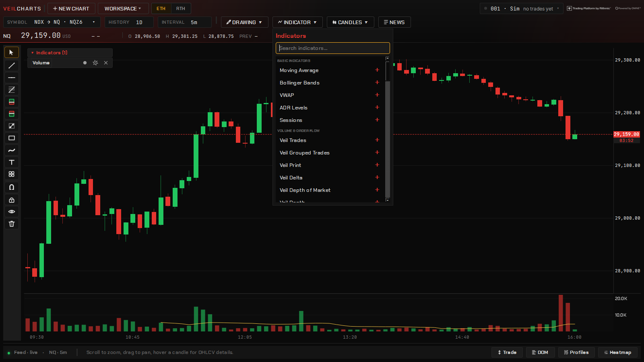The image size is (644, 362).
Task: Select the short position tool
Action: coord(12,114)
